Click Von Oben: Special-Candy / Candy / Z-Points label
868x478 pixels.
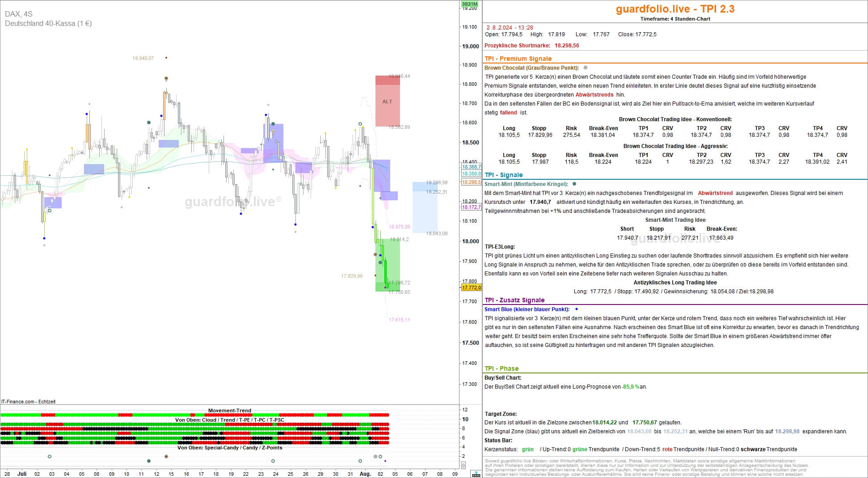[x=230, y=448]
